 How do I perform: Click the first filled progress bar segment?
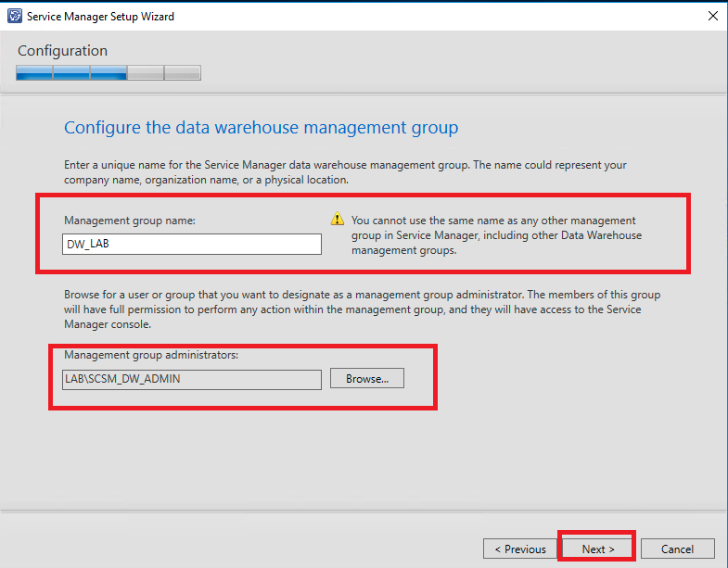pyautogui.click(x=34, y=73)
